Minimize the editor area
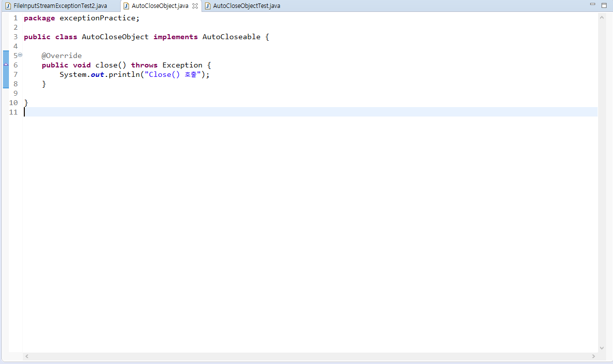This screenshot has height=364, width=613. [592, 4]
